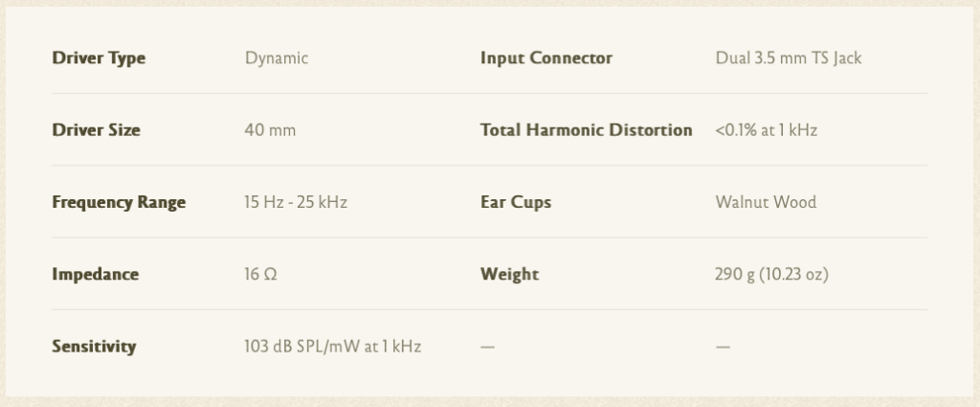Click the Frequency Range label
980x407 pixels.
[x=119, y=202]
